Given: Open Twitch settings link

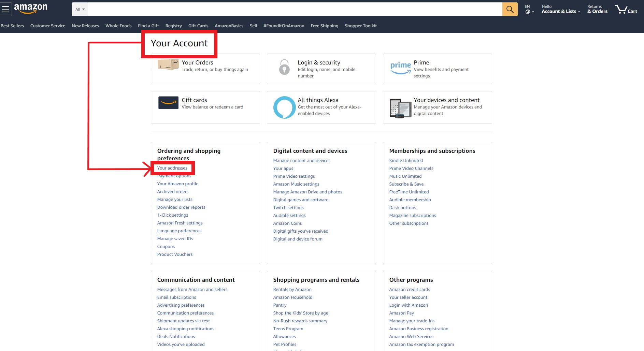Looking at the screenshot, I should tap(288, 207).
